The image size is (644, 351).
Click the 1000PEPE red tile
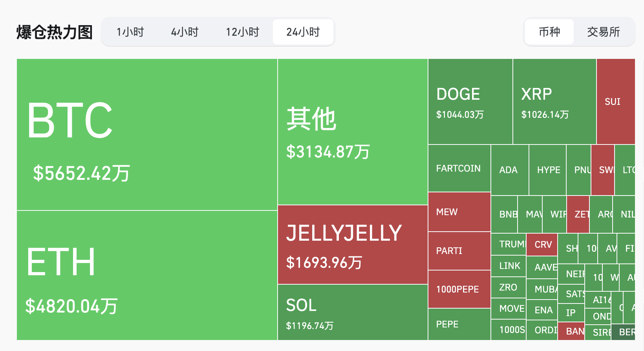[459, 289]
